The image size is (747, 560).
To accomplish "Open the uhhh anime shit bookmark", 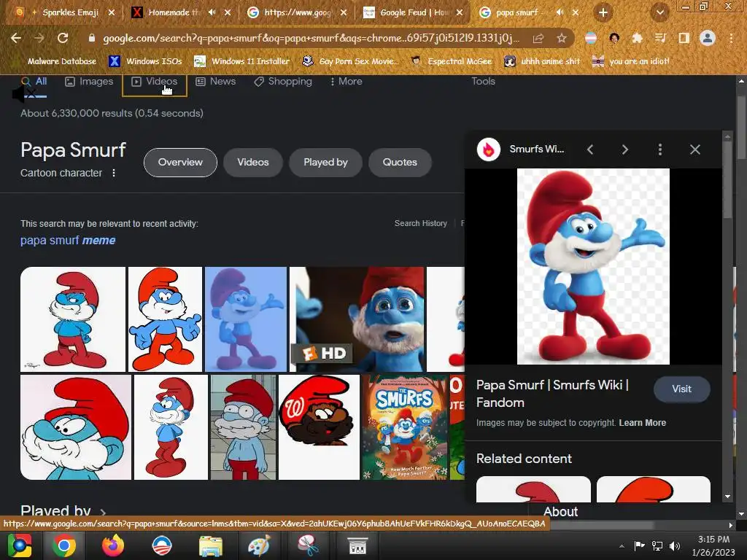I will point(543,61).
